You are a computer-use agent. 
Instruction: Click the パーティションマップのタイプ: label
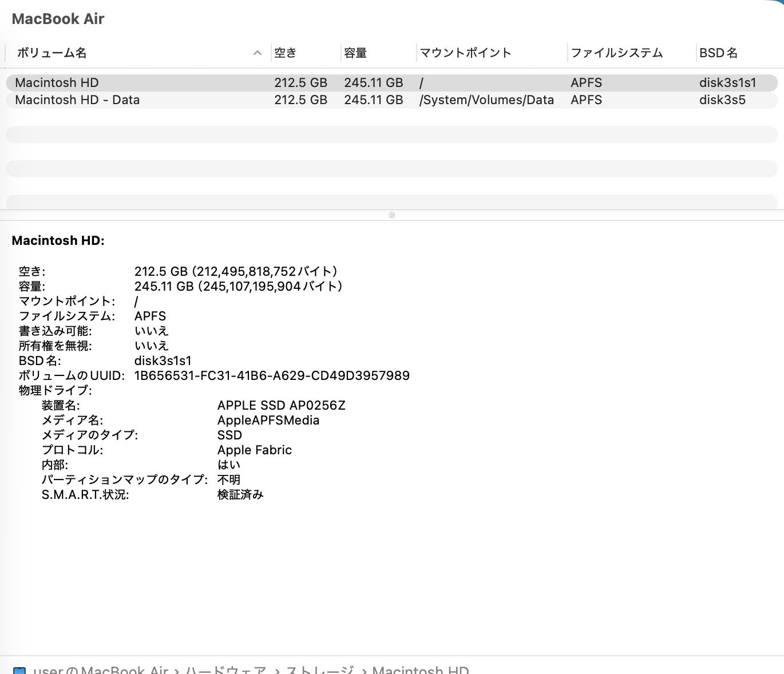125,479
